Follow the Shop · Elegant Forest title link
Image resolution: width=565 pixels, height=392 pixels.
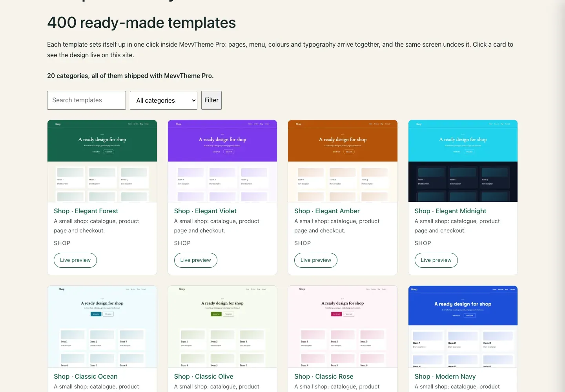[x=86, y=211]
